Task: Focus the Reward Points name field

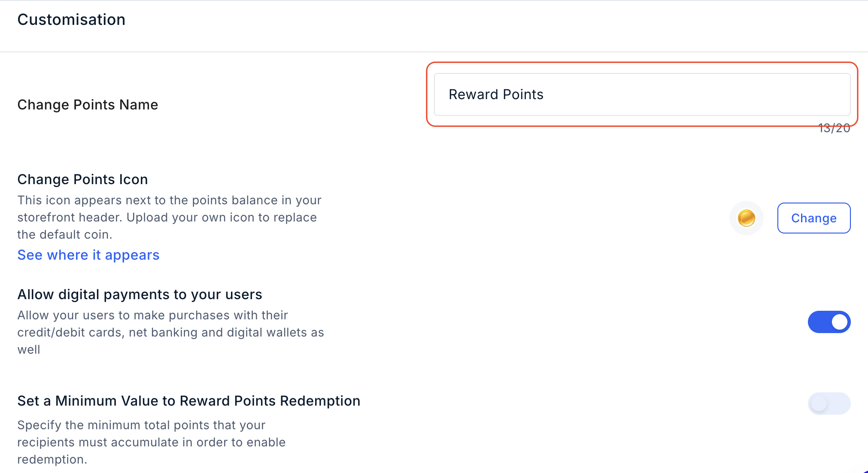Action: [642, 94]
